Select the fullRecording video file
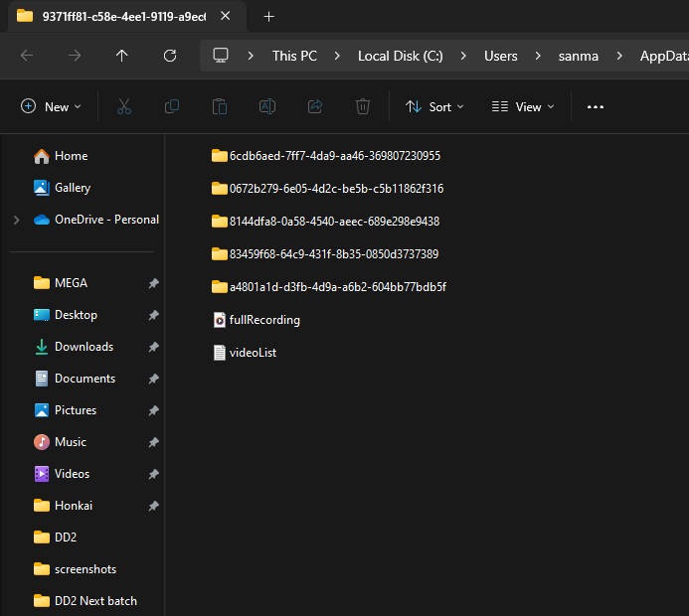689x616 pixels. tap(257, 320)
